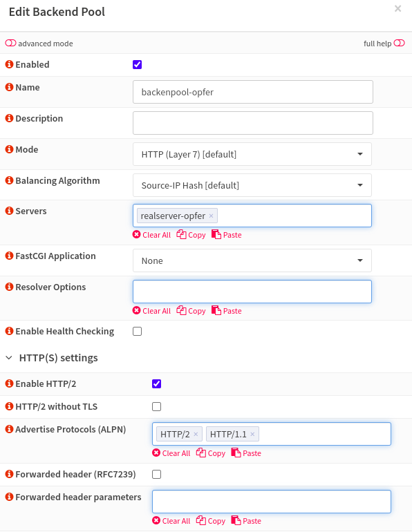The width and height of the screenshot is (412, 532).
Task: Open the Balancing Algorithm dropdown
Action: [252, 185]
